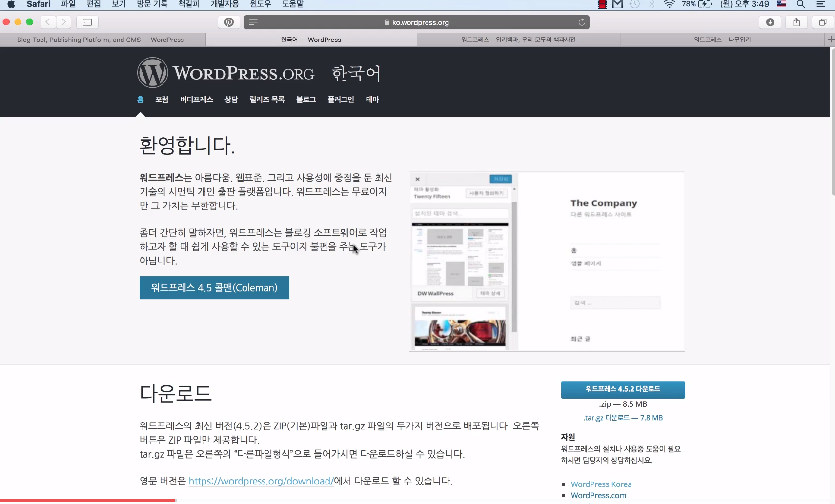
Task: Click the red film recorder menu bar icon
Action: point(603,4)
